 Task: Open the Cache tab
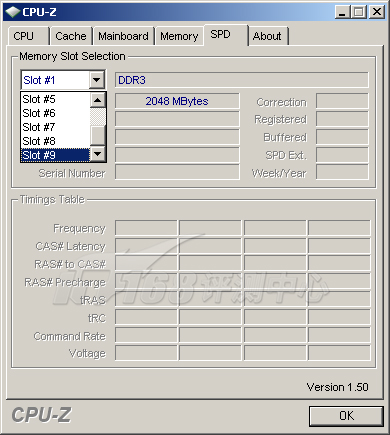click(71, 36)
